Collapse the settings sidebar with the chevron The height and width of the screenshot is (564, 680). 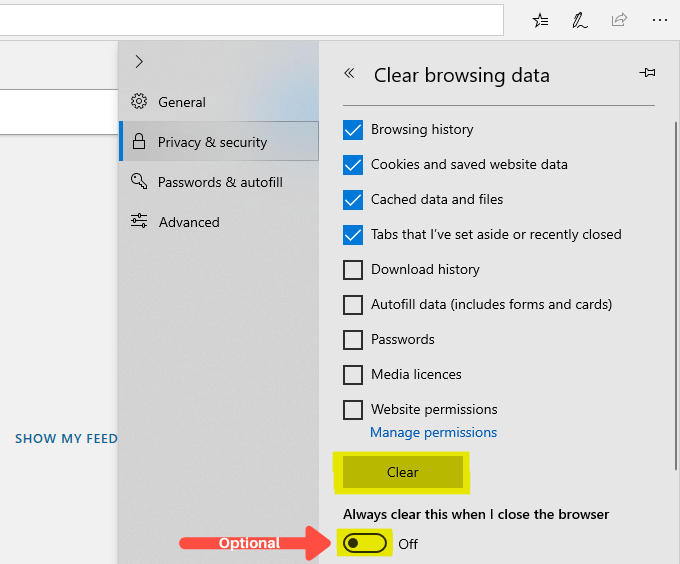tap(139, 62)
